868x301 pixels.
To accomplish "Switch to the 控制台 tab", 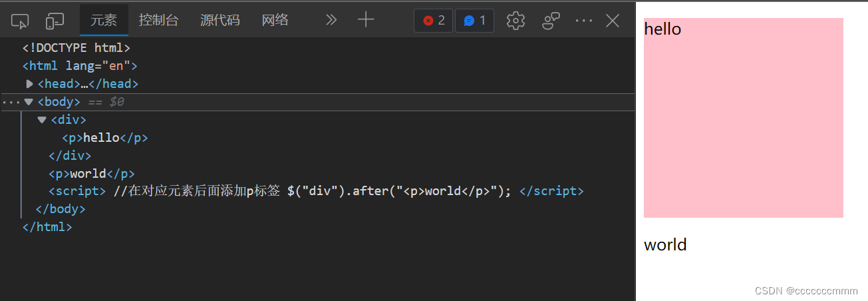I will pyautogui.click(x=158, y=20).
